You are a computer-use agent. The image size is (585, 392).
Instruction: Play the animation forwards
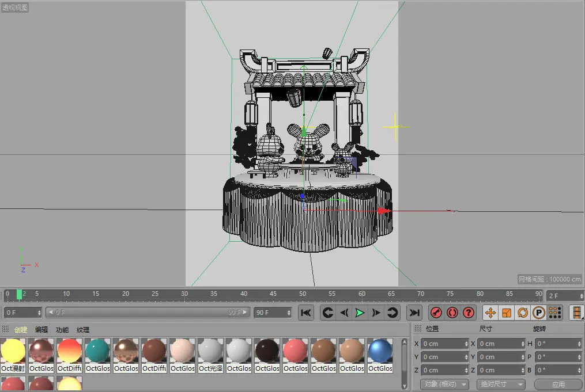(x=360, y=313)
